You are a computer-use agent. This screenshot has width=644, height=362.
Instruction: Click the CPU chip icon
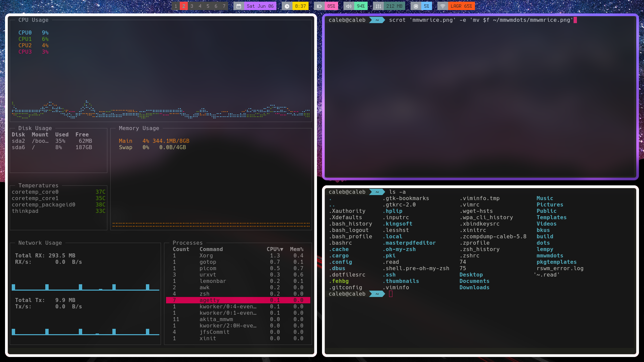pos(416,6)
